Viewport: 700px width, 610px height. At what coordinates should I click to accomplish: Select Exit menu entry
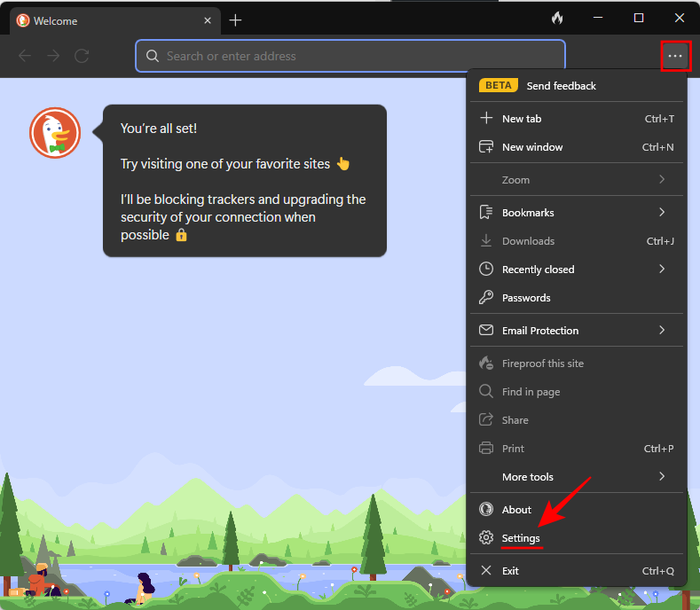[x=577, y=571]
